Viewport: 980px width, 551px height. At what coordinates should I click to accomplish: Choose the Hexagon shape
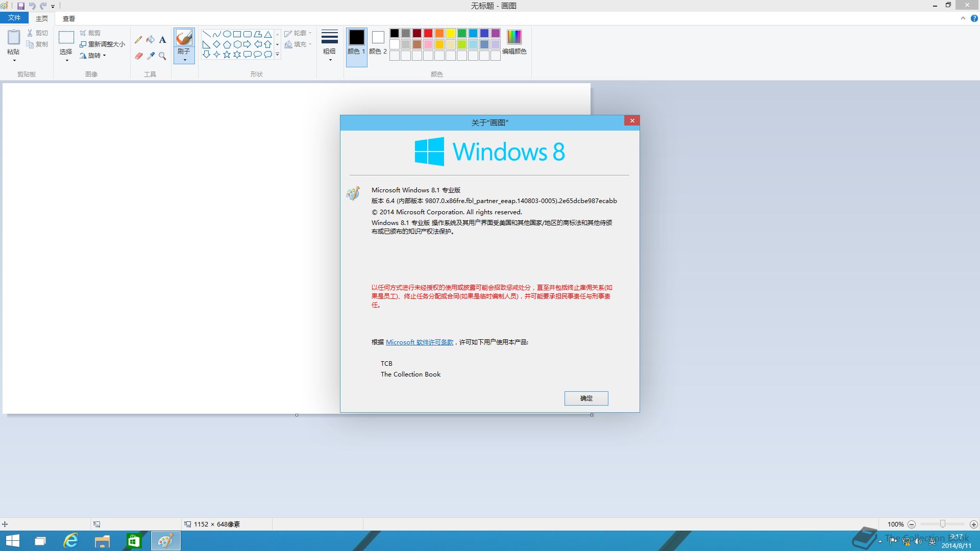tap(237, 44)
